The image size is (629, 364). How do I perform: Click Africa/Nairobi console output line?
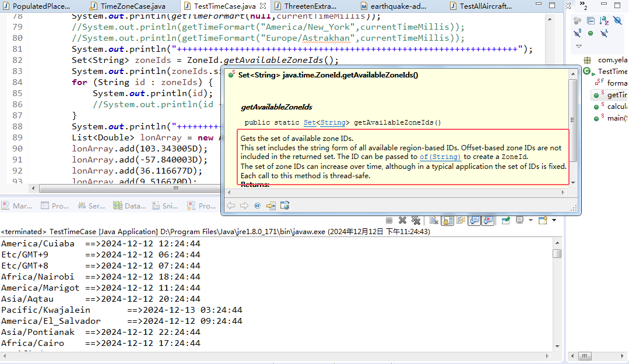click(101, 277)
